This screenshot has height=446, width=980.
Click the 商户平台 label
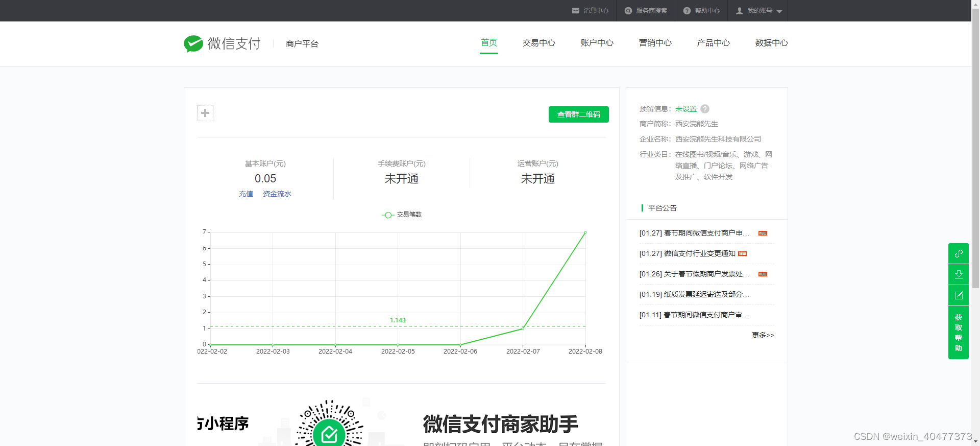(x=302, y=44)
